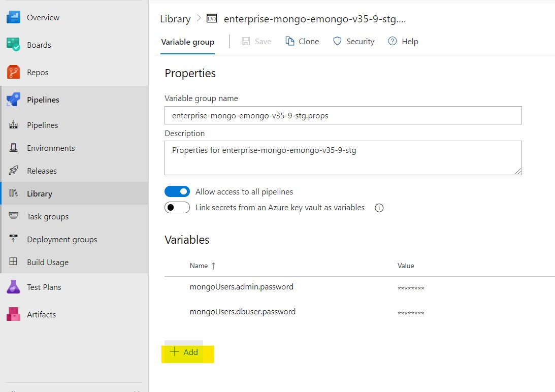This screenshot has height=392, width=555.
Task: Open the Security settings for variable group
Action: point(353,42)
